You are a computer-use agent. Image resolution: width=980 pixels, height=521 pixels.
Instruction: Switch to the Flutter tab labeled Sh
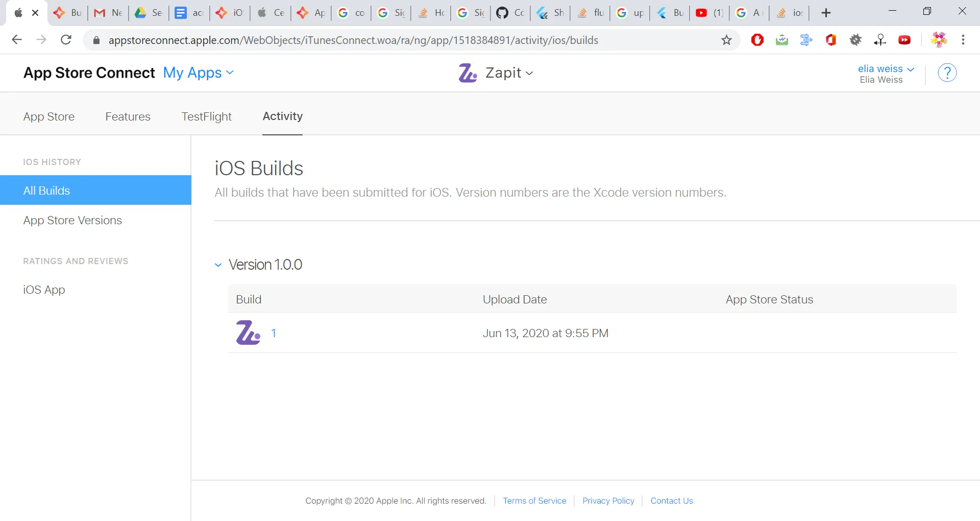[x=550, y=13]
